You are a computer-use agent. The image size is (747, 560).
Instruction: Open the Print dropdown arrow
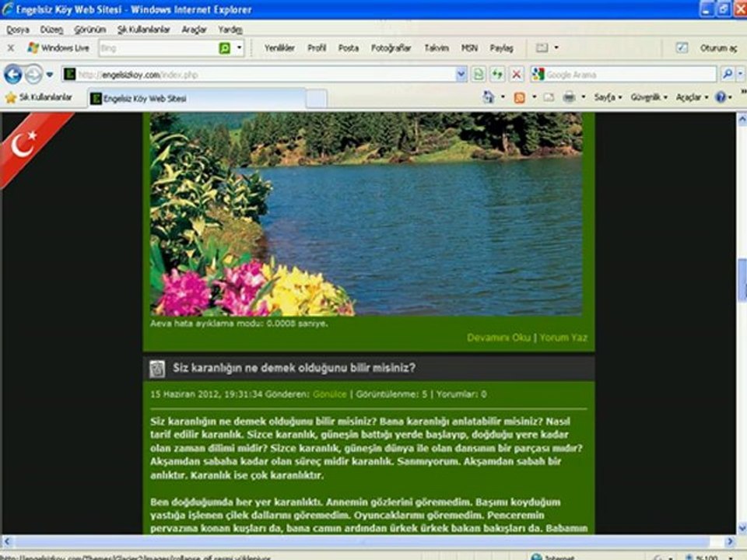tap(583, 97)
